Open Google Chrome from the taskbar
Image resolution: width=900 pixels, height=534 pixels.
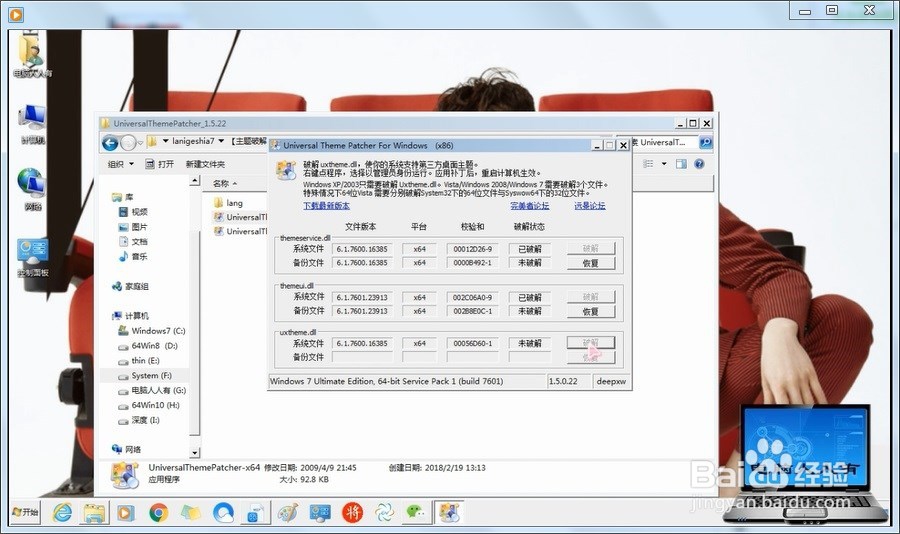[159, 512]
